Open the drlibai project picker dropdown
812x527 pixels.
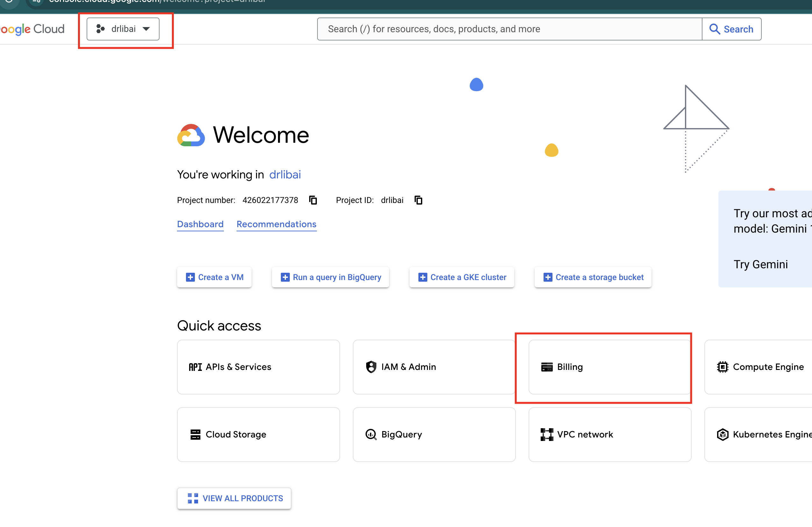click(122, 29)
